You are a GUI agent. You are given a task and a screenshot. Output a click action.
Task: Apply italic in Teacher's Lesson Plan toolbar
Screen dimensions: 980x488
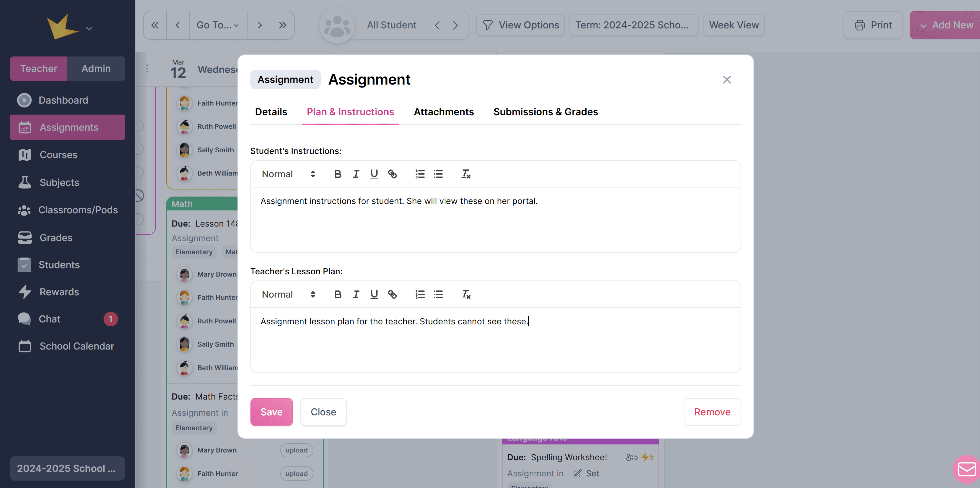356,294
